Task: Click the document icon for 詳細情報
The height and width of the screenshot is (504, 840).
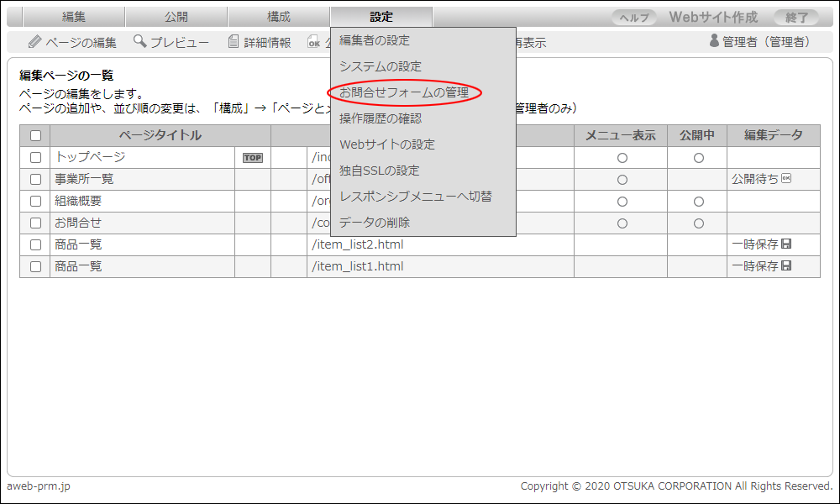Action: click(x=234, y=42)
